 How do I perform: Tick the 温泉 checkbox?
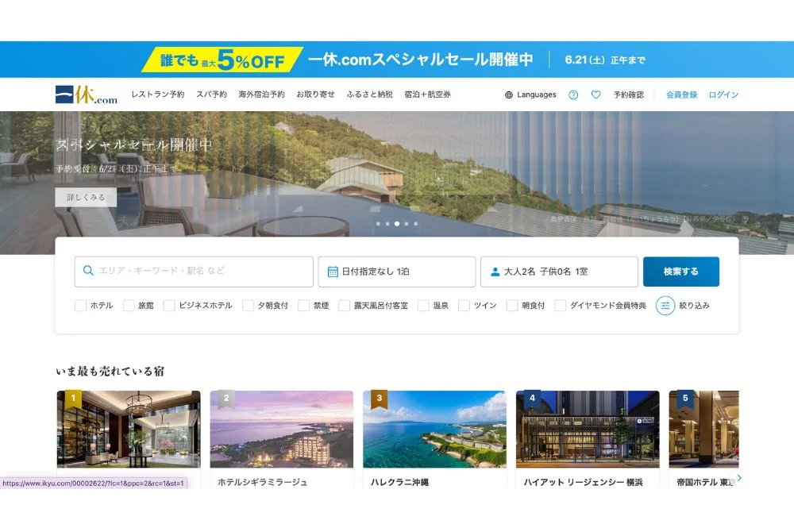(423, 306)
